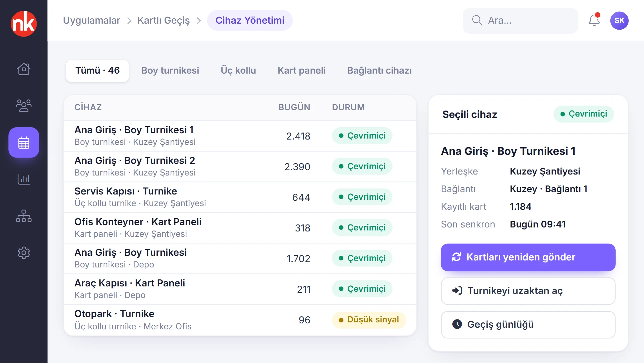Click the 1.702 count value
The width and height of the screenshot is (644, 363).
pos(298,259)
